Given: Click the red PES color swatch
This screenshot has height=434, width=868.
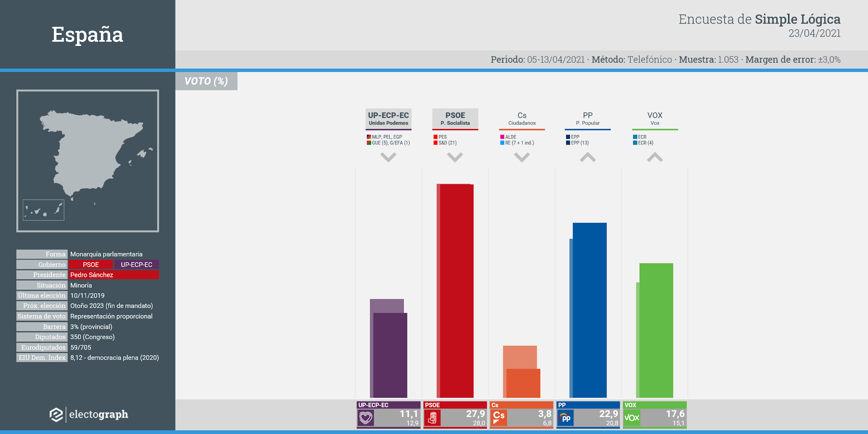Looking at the screenshot, I should tap(435, 137).
